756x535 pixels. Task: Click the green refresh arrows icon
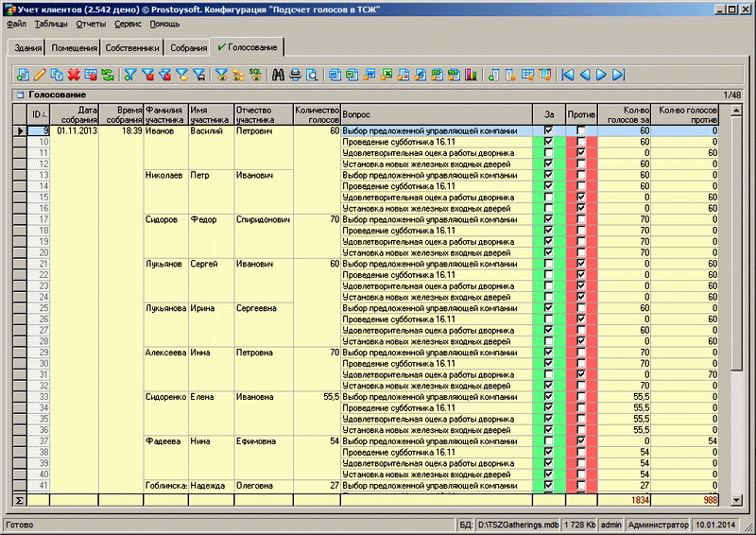[108, 75]
